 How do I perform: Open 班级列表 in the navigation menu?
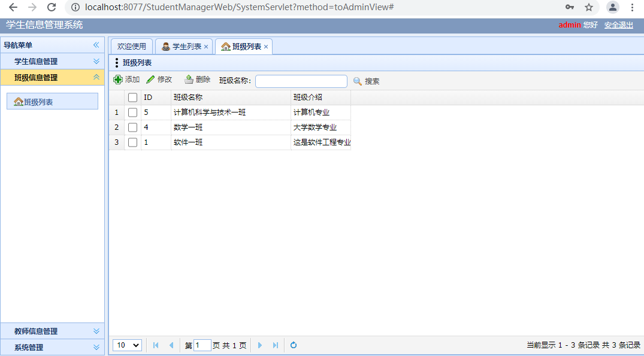pyautogui.click(x=52, y=102)
